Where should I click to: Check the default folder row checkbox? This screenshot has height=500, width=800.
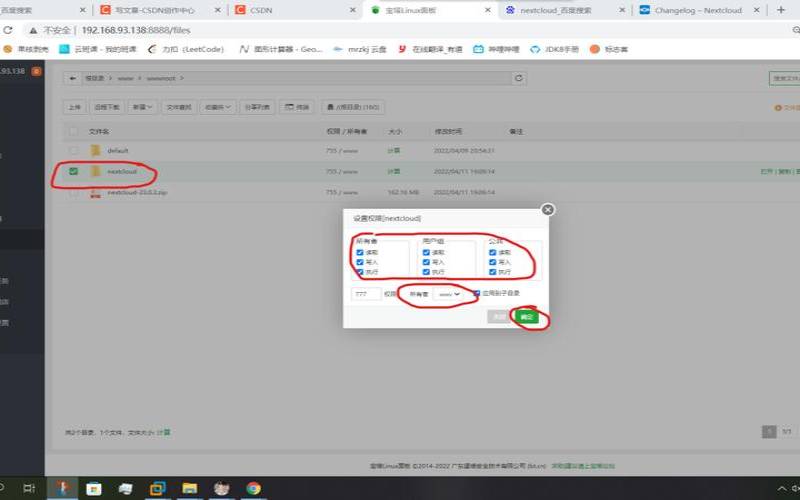pos(73,151)
